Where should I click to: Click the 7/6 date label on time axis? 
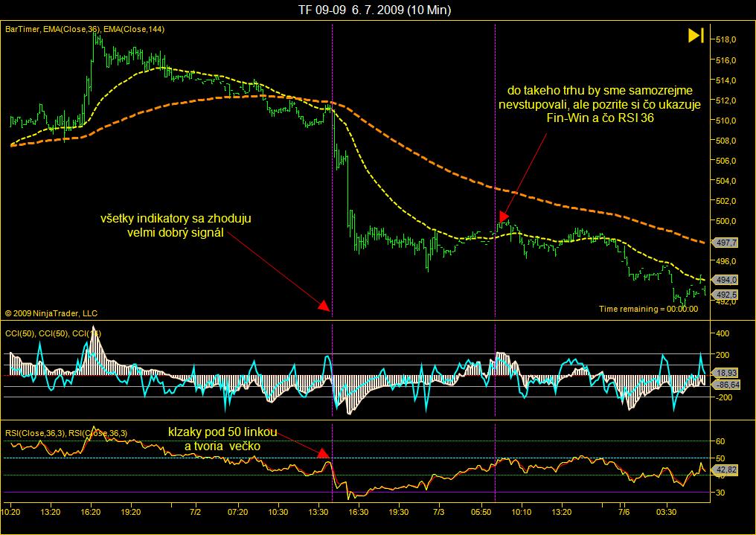pos(624,512)
